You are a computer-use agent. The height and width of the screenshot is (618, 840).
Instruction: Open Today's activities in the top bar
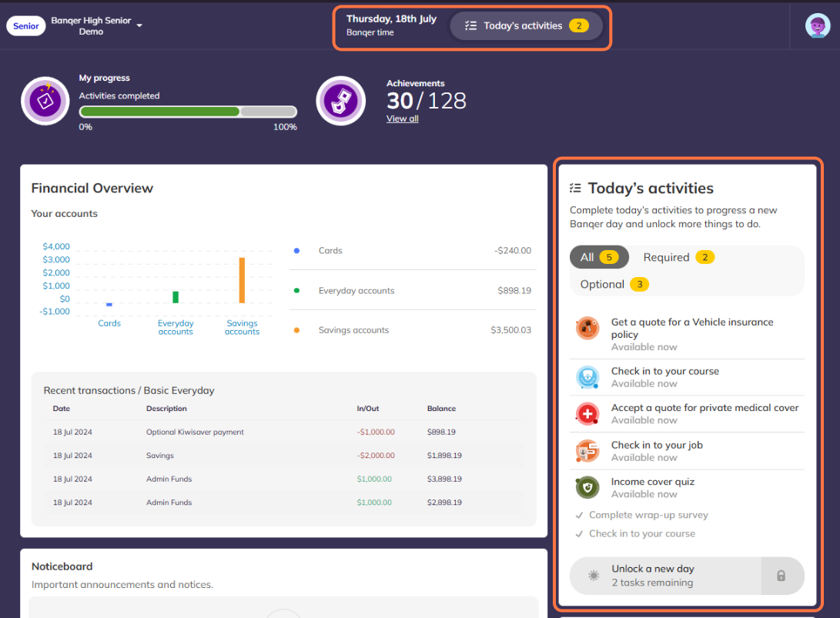click(x=527, y=25)
